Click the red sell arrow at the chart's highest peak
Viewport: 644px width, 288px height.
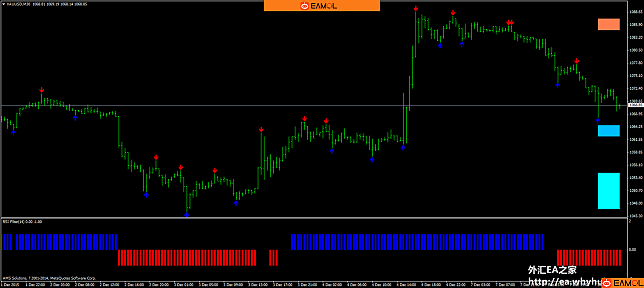pyautogui.click(x=416, y=9)
